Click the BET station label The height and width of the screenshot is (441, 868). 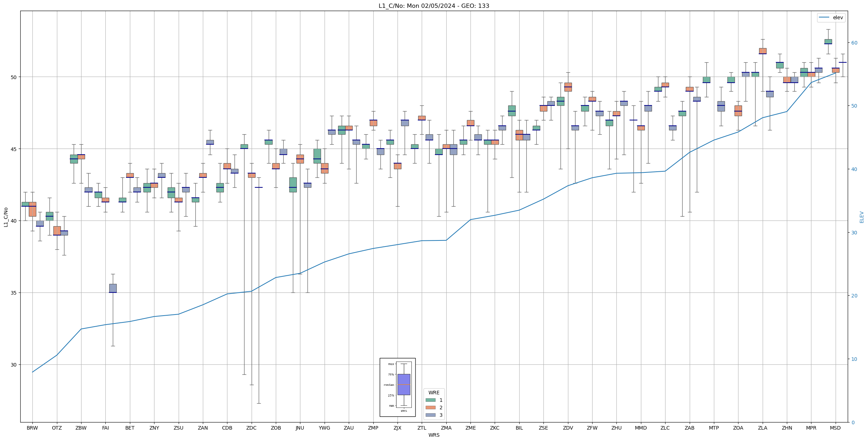tap(130, 428)
